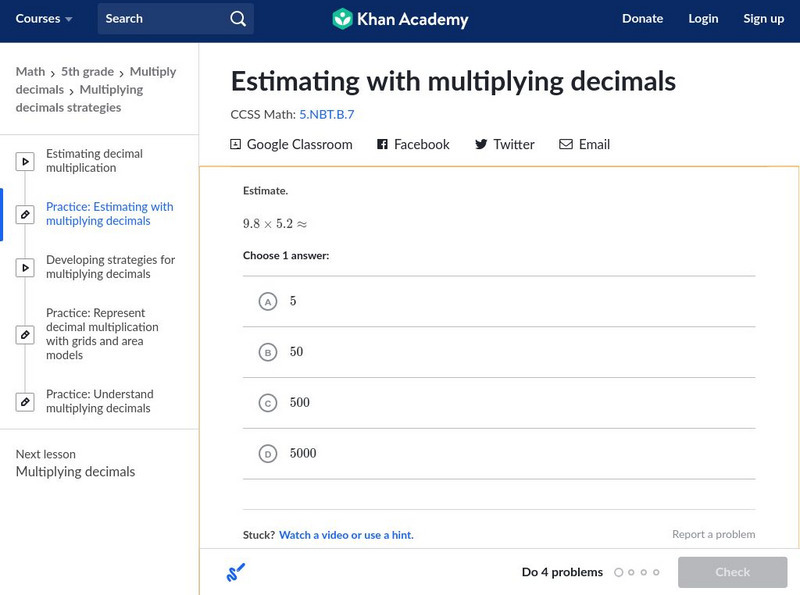The image size is (800, 595).
Task: Click the Email envelope icon
Action: click(566, 145)
